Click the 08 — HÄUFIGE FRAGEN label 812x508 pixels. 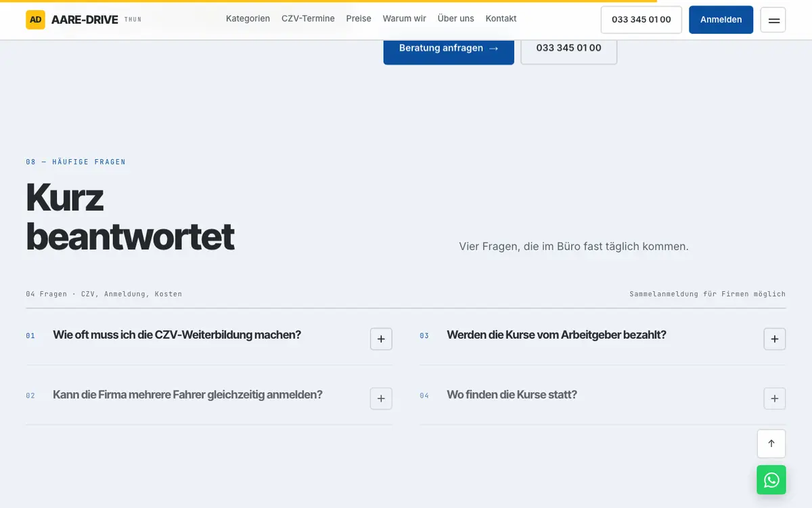76,162
